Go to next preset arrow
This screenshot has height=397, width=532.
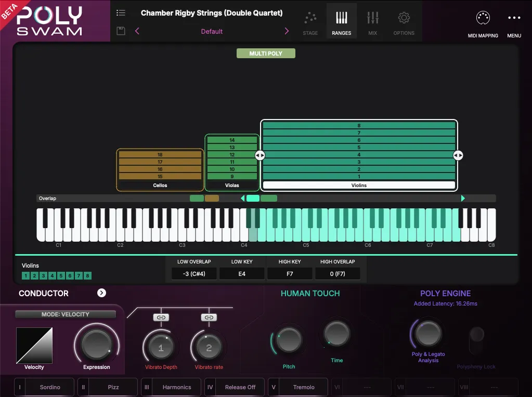(x=287, y=31)
